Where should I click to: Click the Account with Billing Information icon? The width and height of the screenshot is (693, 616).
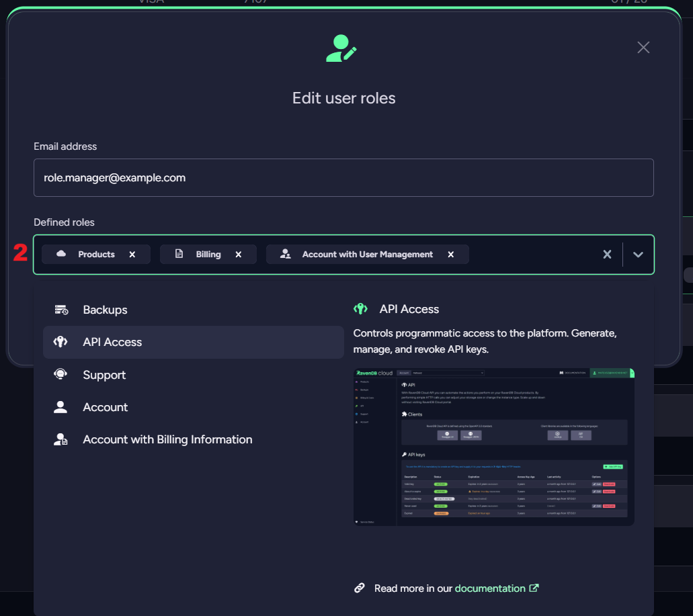click(x=61, y=440)
